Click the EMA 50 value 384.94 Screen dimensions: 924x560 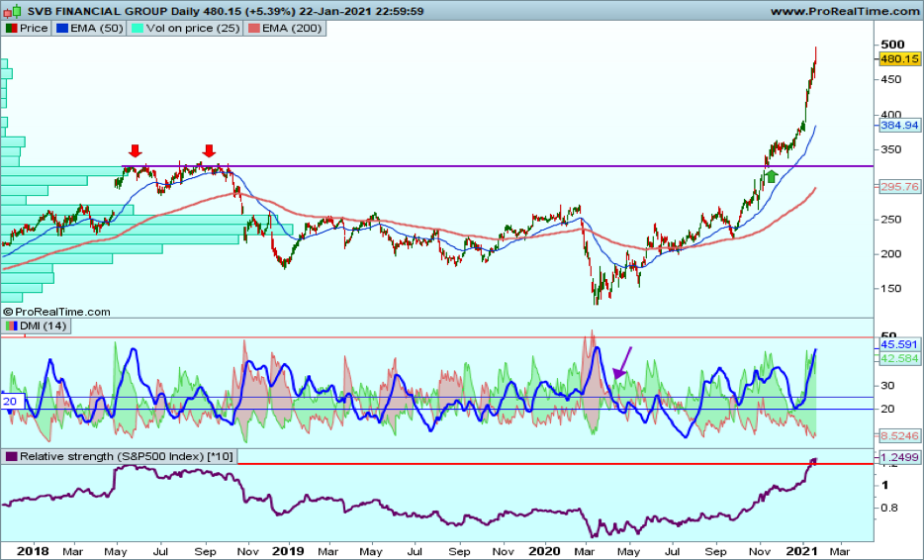click(899, 125)
